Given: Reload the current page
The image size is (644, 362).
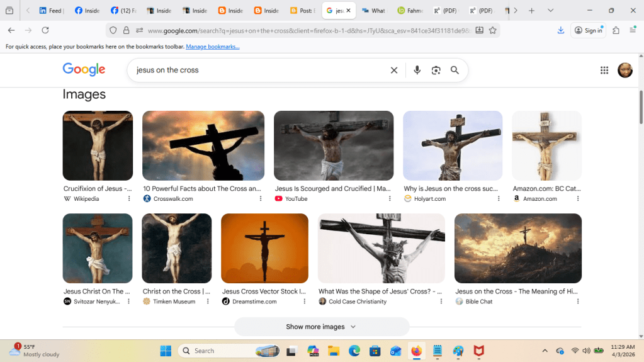Looking at the screenshot, I should click(45, 30).
